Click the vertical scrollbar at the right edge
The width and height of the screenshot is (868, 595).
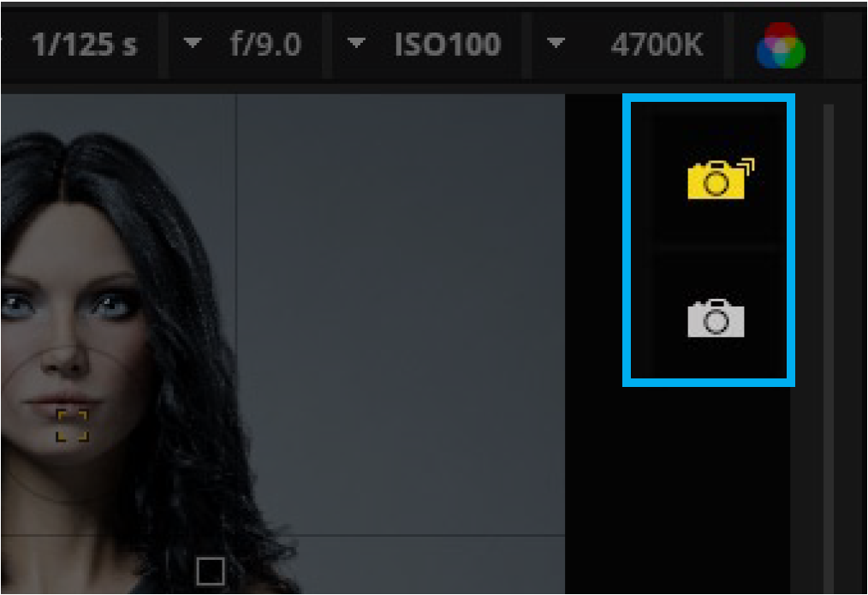tap(828, 348)
